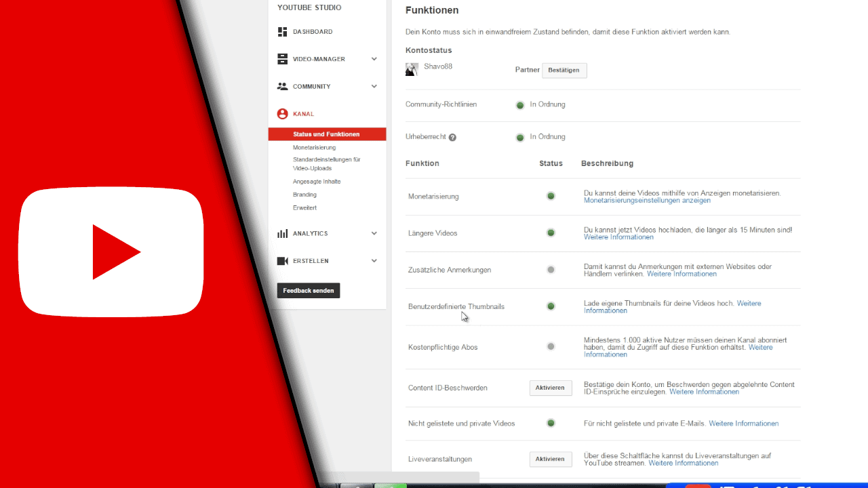Click the Community-Richtlinien label
The image size is (868, 488).
441,104
